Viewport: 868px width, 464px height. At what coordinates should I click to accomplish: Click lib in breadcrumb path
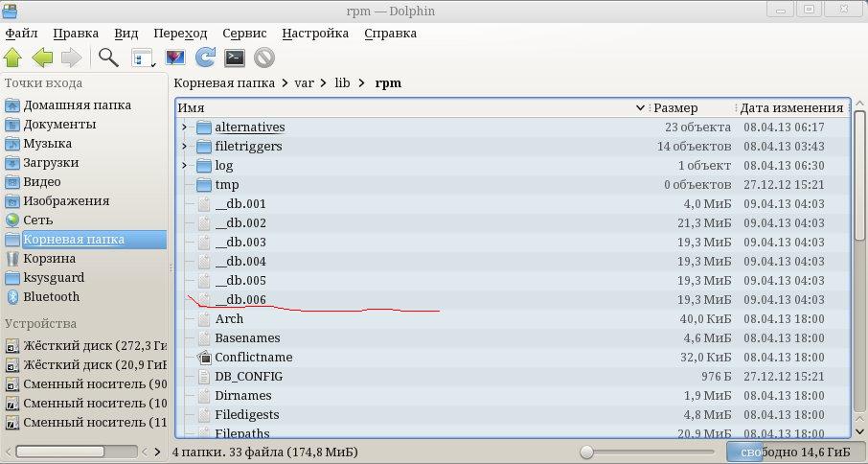(342, 83)
